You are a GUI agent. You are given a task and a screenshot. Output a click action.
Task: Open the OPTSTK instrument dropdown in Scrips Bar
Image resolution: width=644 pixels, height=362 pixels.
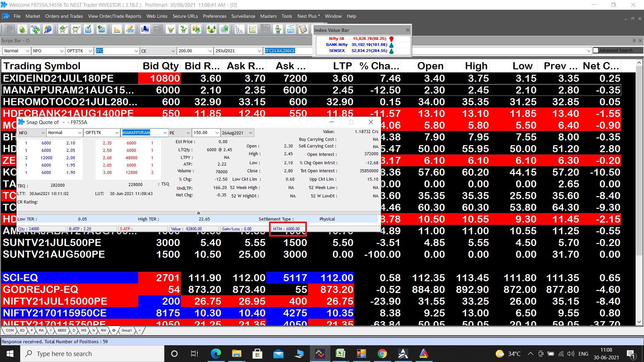pos(90,51)
